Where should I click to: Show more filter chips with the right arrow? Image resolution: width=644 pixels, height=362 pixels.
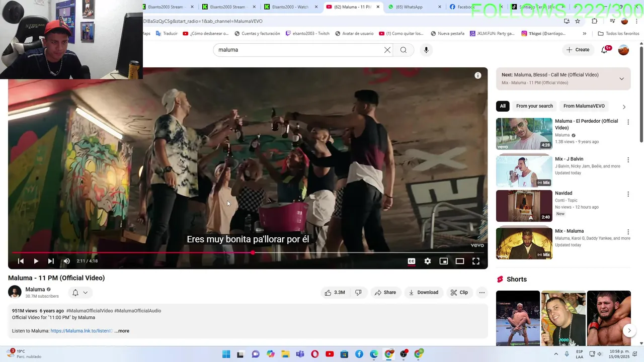[624, 107]
